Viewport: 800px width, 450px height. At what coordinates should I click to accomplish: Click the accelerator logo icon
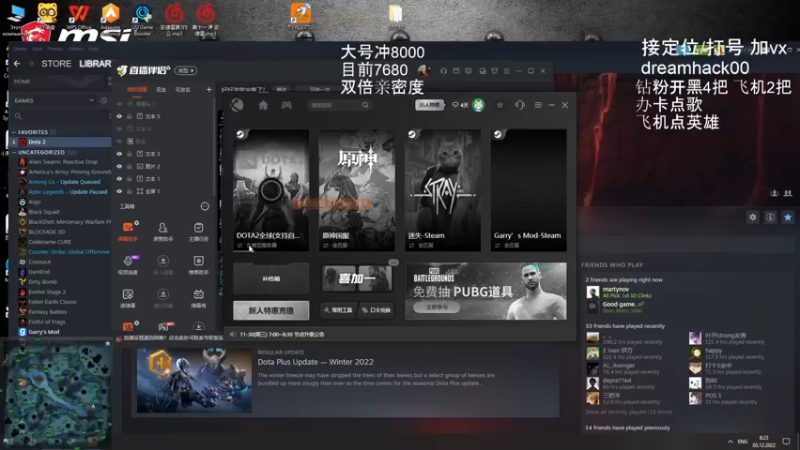(237, 105)
